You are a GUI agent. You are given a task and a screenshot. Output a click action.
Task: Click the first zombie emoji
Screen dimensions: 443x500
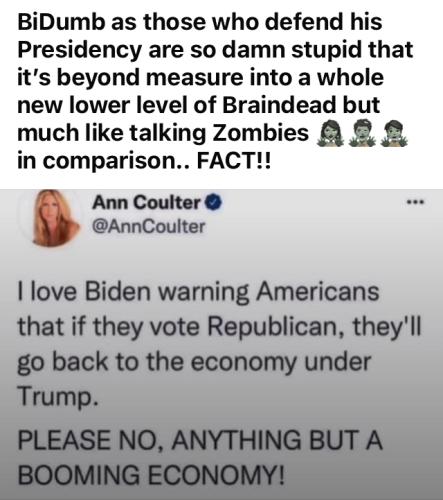click(330, 134)
